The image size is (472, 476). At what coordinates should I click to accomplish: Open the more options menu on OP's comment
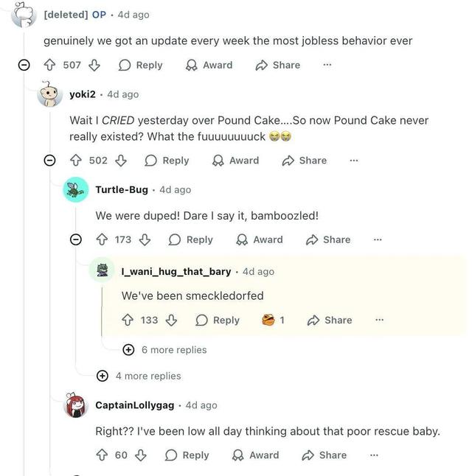click(327, 65)
